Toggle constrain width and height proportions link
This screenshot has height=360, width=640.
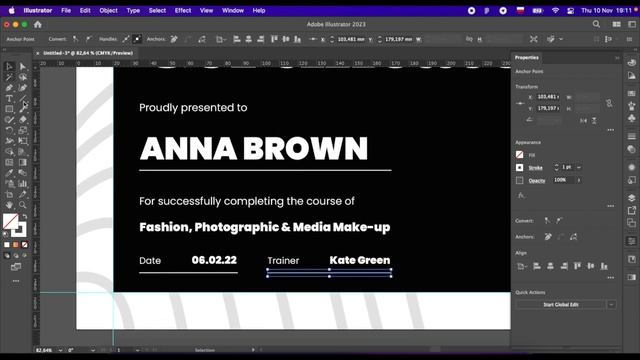click(x=609, y=103)
